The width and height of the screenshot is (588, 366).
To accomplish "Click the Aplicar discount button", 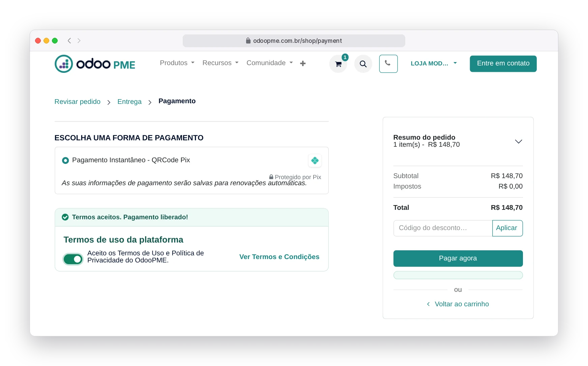I will pyautogui.click(x=507, y=228).
